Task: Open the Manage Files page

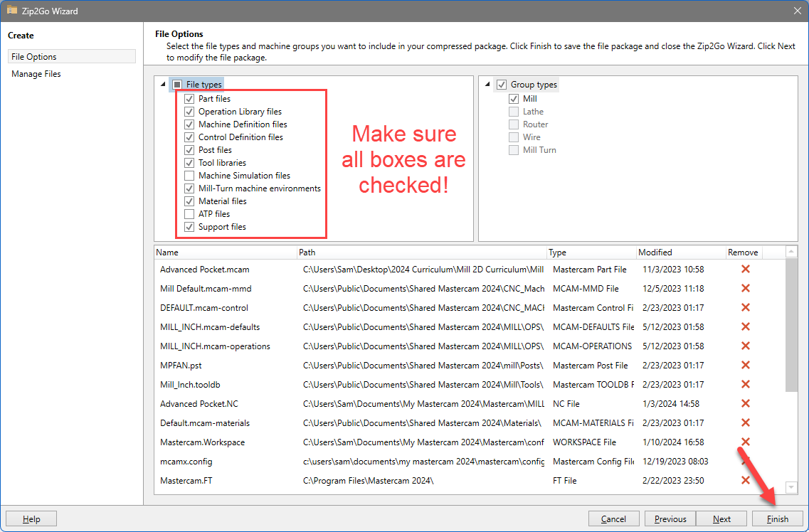Action: [36, 74]
